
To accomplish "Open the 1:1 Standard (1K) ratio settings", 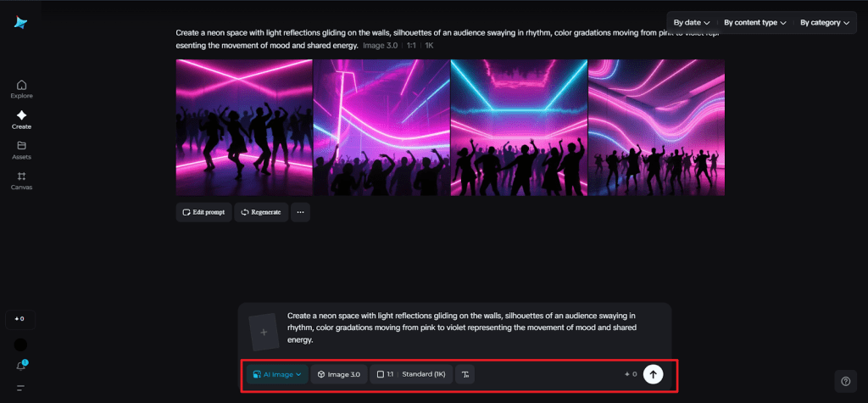I will [411, 374].
